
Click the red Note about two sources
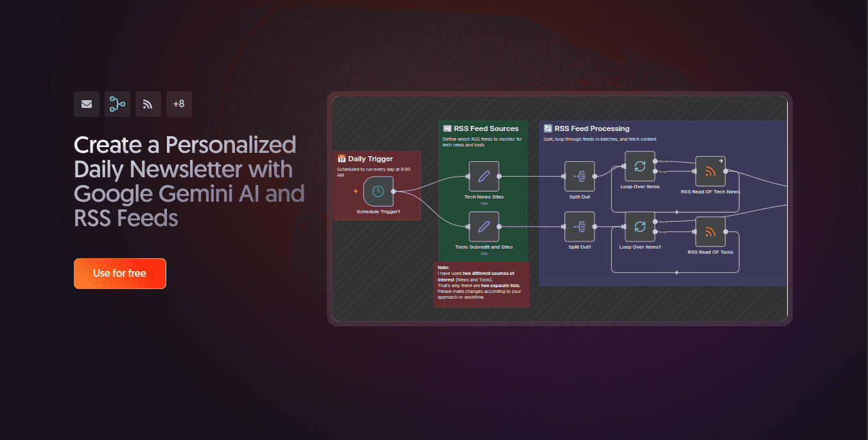481,284
